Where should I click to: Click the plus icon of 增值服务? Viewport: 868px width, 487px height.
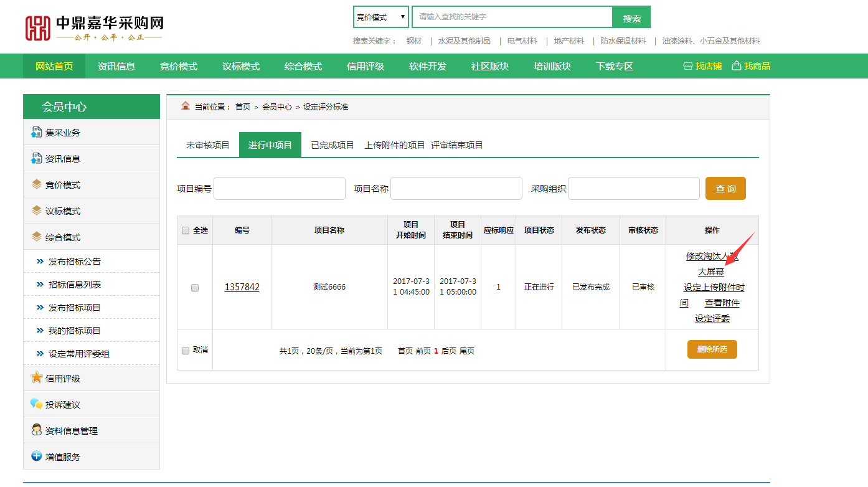[37, 456]
